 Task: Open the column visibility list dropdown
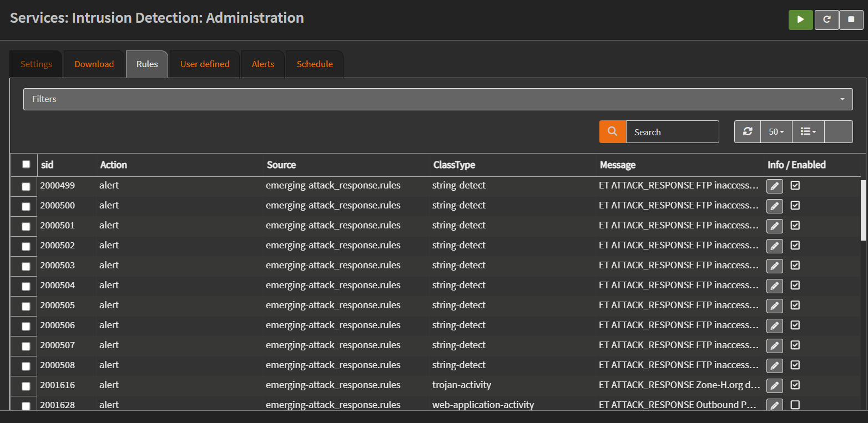(808, 132)
